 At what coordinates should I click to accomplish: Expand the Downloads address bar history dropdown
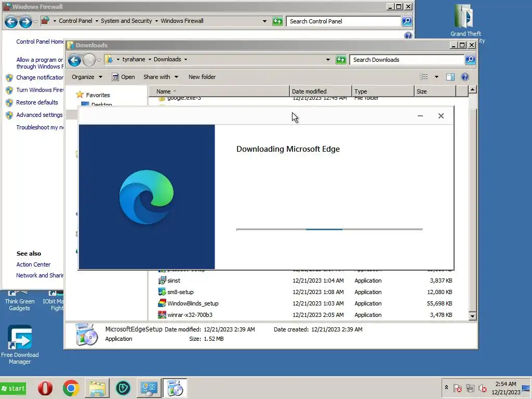328,60
